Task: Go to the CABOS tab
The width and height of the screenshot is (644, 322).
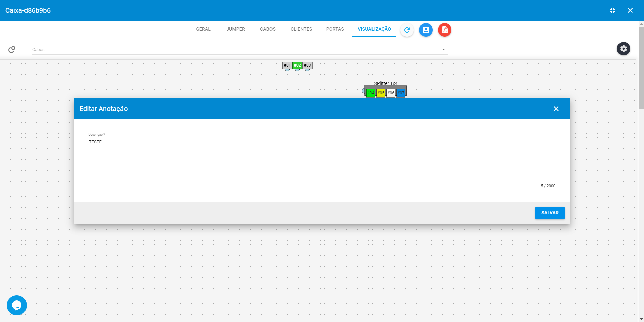Action: click(268, 29)
